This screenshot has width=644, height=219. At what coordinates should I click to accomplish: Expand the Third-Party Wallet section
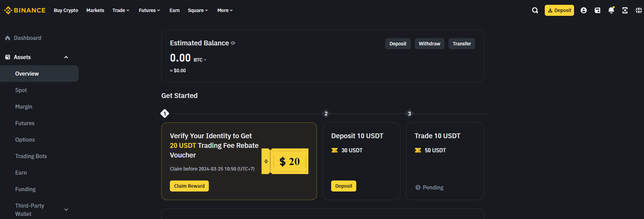coord(66,210)
